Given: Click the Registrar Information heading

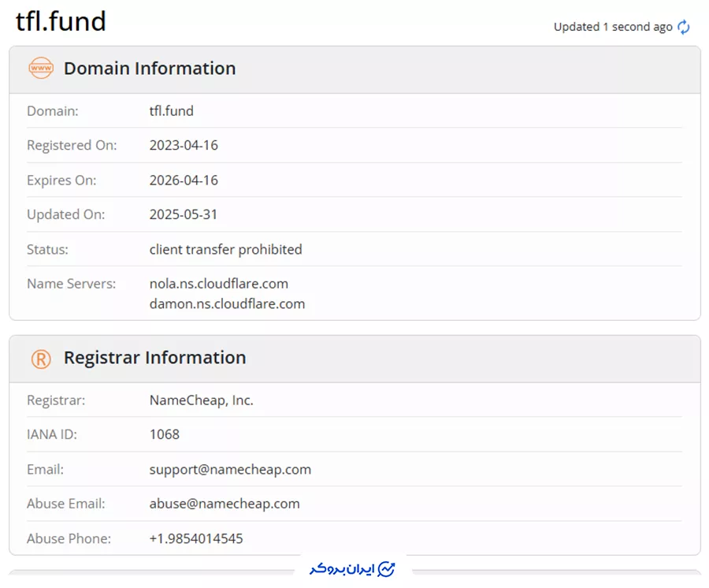Looking at the screenshot, I should (x=155, y=358).
